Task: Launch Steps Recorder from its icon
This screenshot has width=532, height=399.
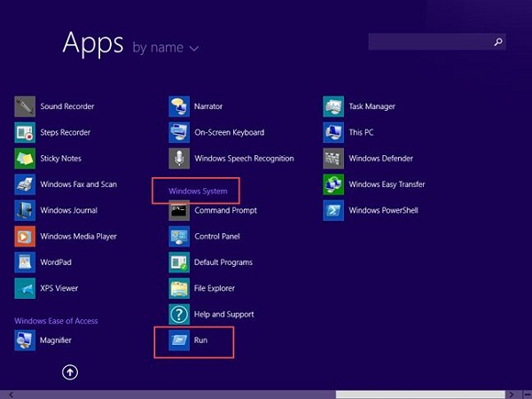Action: (25, 132)
